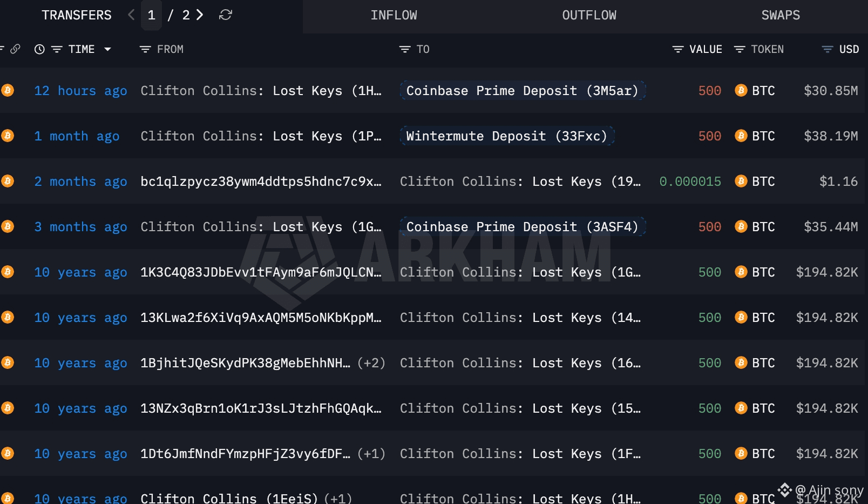Open the TO column filter icon
The image size is (868, 504).
[405, 49]
